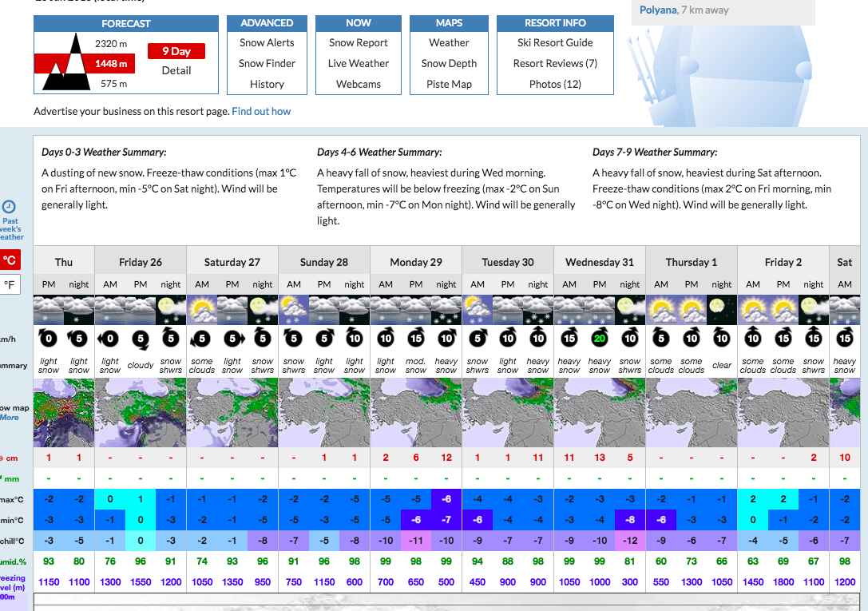View the Snow Depth map

pyautogui.click(x=449, y=64)
